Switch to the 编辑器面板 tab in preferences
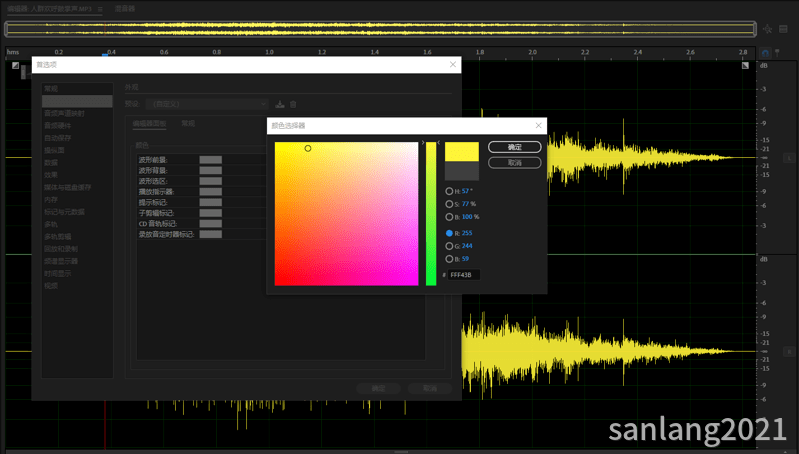799x454 pixels. point(149,124)
